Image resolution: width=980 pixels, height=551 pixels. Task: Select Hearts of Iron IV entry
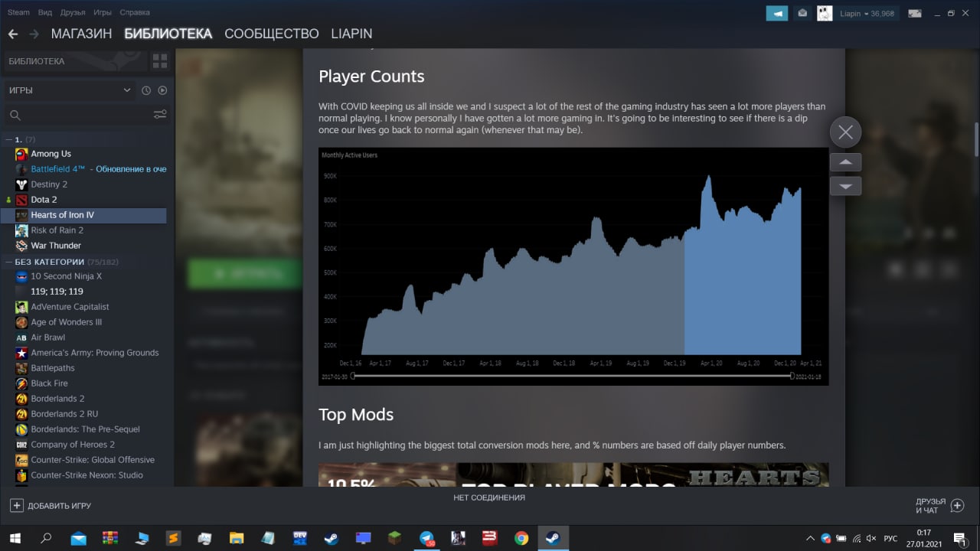[84, 215]
